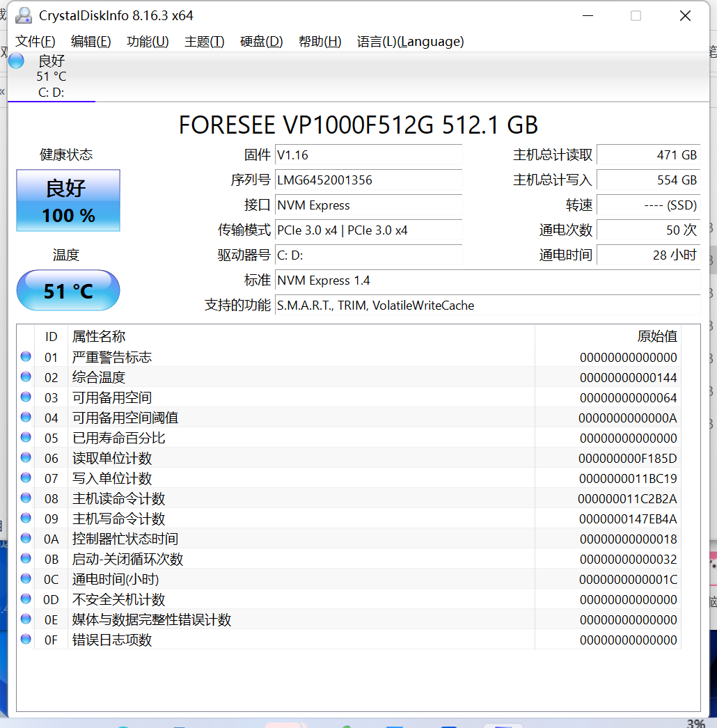The height and width of the screenshot is (728, 717).
Task: Click the CrystalDiskInfo app icon in title bar
Action: (x=23, y=15)
